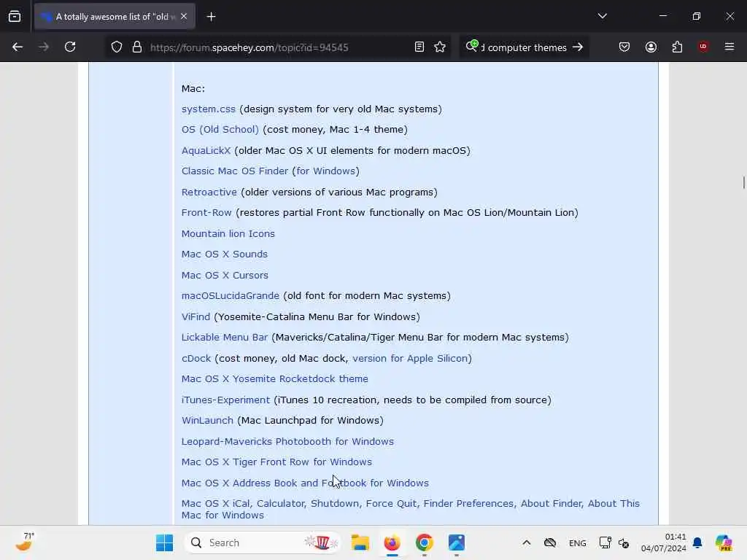The height and width of the screenshot is (560, 747).
Task: Open clock and date 01:41 panel
Action: coord(663,542)
